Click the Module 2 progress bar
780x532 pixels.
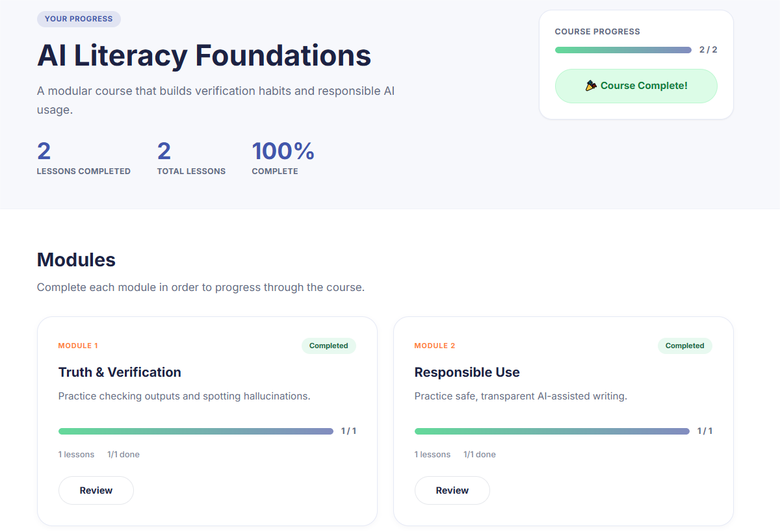pos(552,431)
